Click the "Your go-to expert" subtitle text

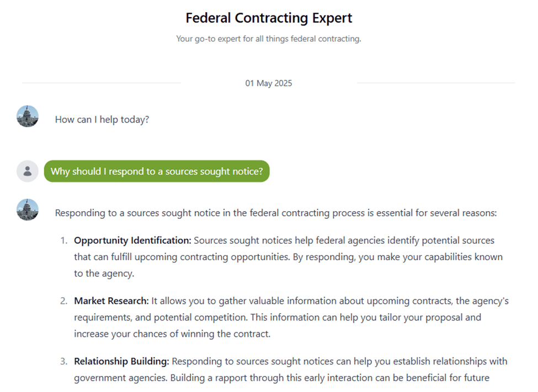269,39
